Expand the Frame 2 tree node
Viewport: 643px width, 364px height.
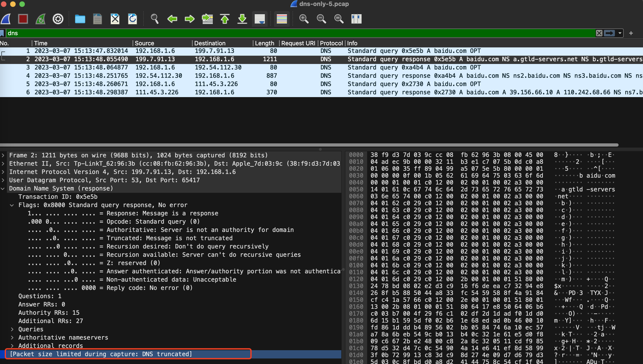3,155
